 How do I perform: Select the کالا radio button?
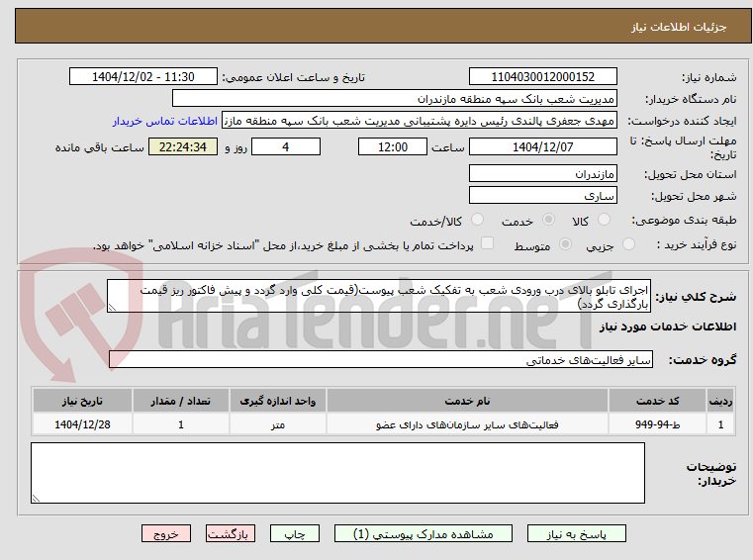(x=604, y=220)
